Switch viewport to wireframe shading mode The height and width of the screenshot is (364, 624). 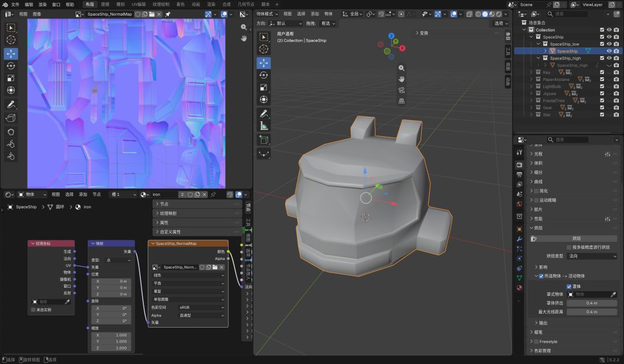pos(478,14)
